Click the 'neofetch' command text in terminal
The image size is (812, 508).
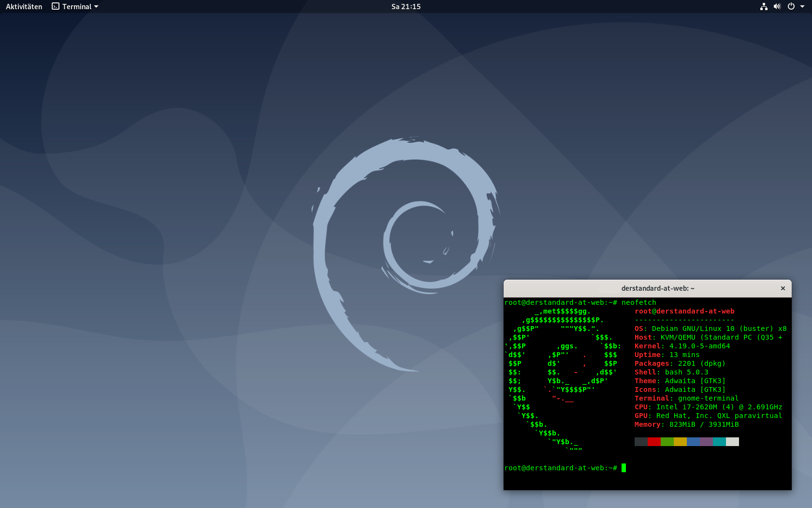click(638, 302)
